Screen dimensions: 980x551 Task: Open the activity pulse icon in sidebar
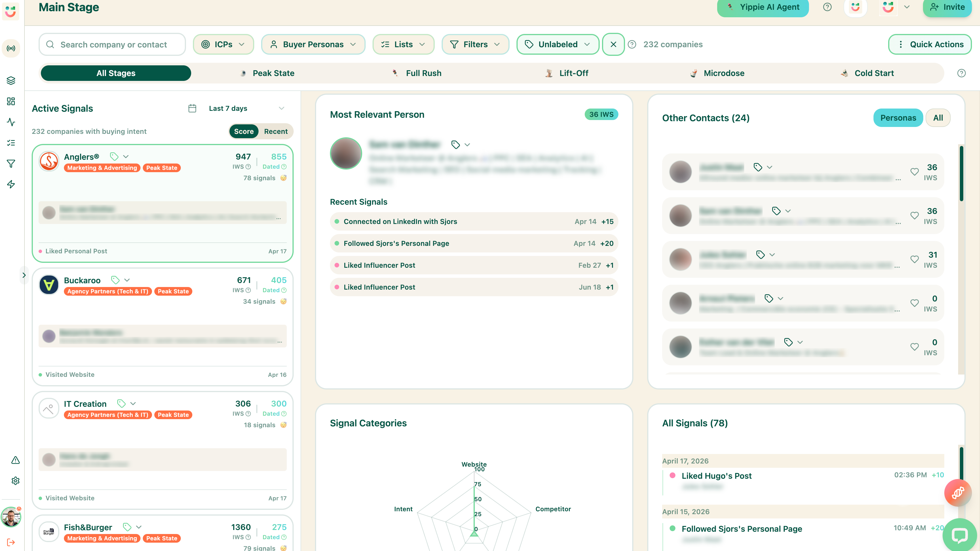(x=11, y=122)
